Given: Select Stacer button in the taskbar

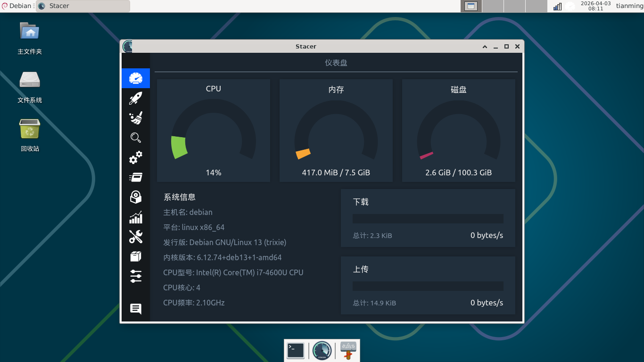Looking at the screenshot, I should (x=83, y=6).
